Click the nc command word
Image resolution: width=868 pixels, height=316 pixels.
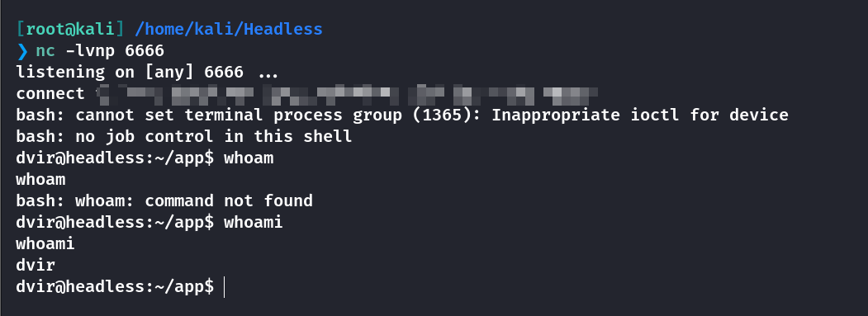tap(45, 51)
